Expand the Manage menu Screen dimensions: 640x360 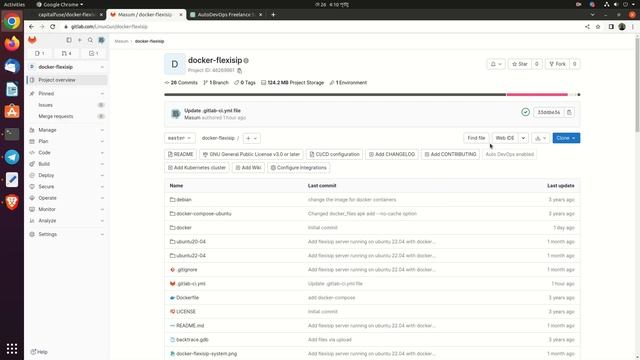click(67, 130)
